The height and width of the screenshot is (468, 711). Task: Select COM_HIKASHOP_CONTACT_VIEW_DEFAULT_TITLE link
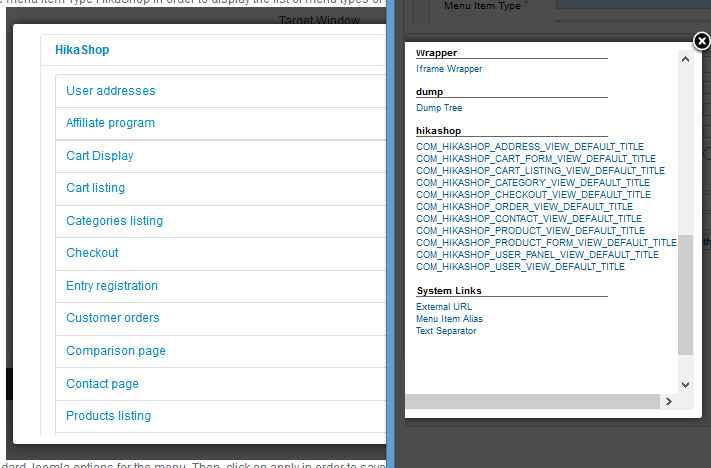(529, 219)
